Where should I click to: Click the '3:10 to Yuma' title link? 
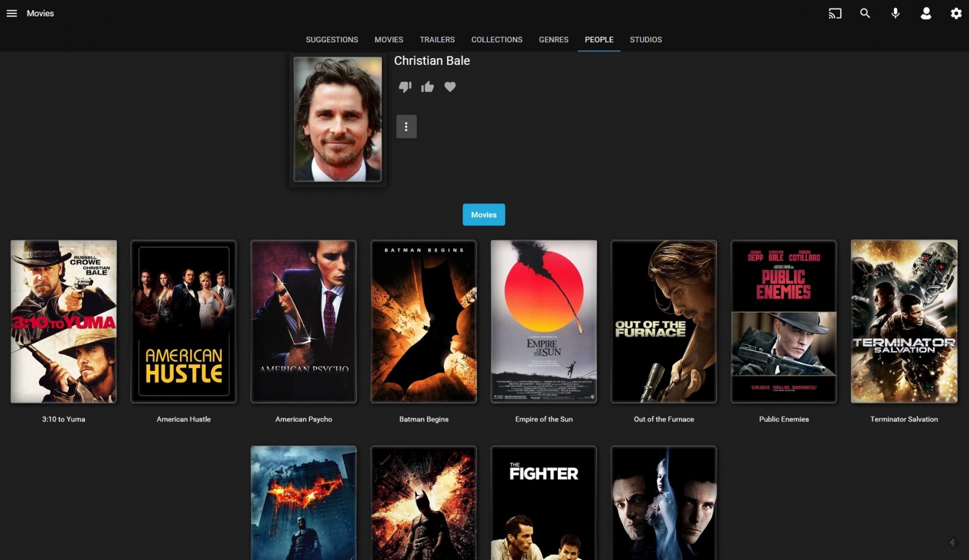[x=64, y=419]
